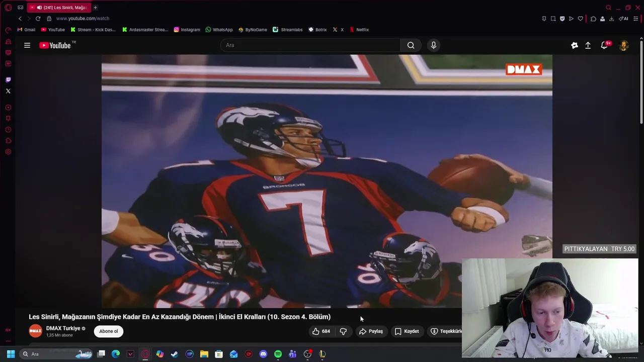Image resolution: width=644 pixels, height=362 pixels.
Task: Click the Kaydet save button
Action: coord(407,331)
